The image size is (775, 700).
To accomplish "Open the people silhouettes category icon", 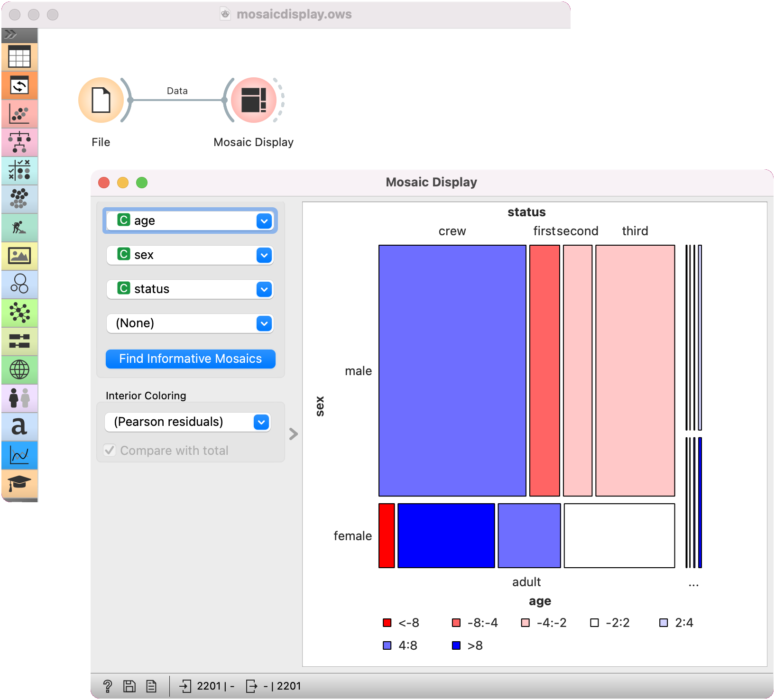I will coord(19,398).
